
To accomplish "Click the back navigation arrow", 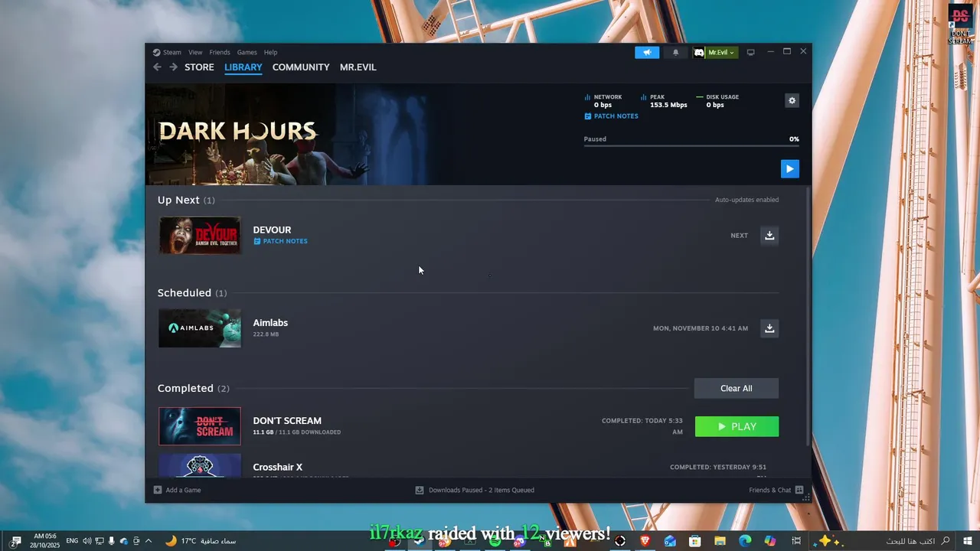I will [157, 67].
